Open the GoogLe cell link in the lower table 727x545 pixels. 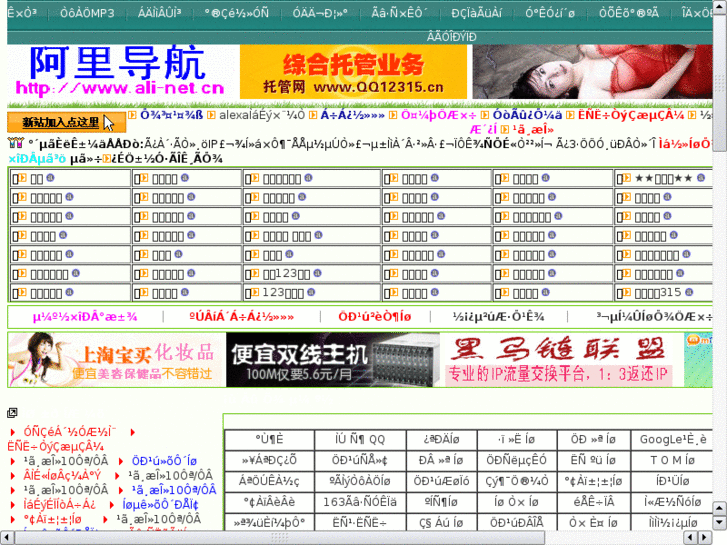pos(673,439)
